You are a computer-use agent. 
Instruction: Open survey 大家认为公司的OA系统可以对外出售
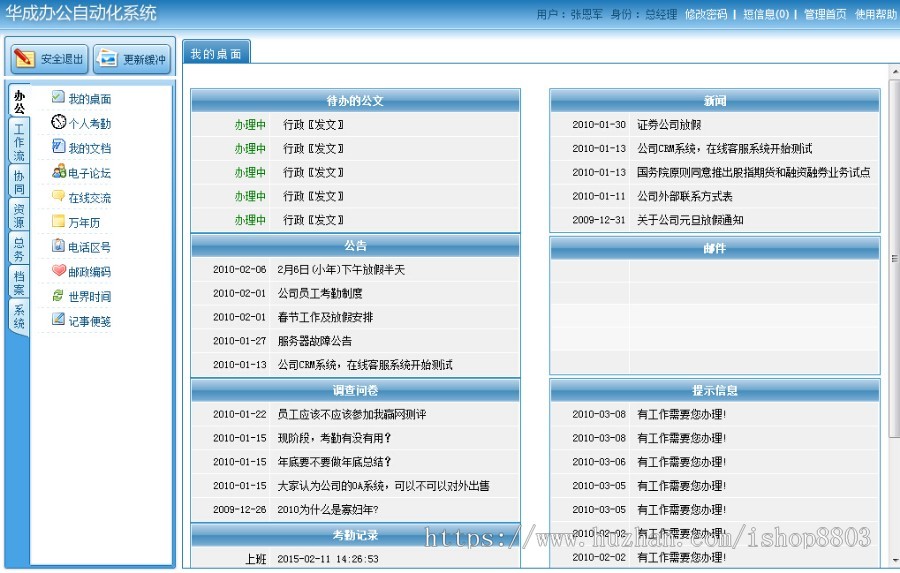point(383,485)
